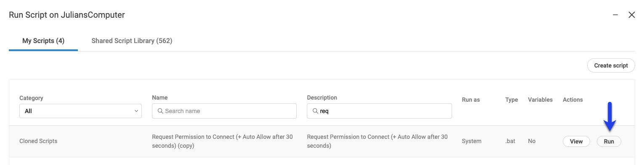
Task: Switch to the My Scripts (4) tab
Action: tap(43, 41)
